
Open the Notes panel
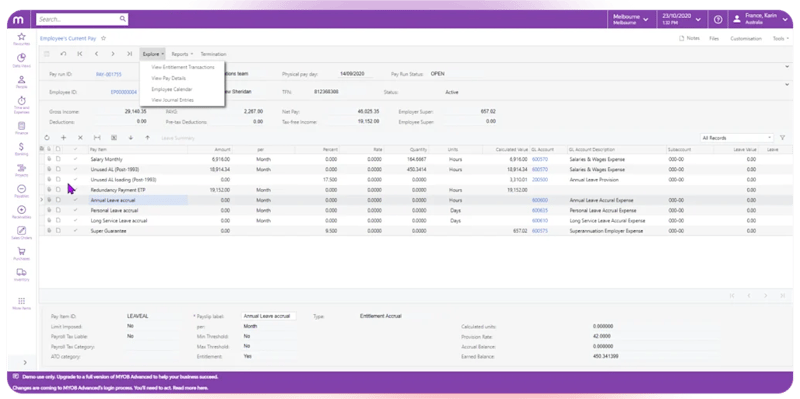689,38
